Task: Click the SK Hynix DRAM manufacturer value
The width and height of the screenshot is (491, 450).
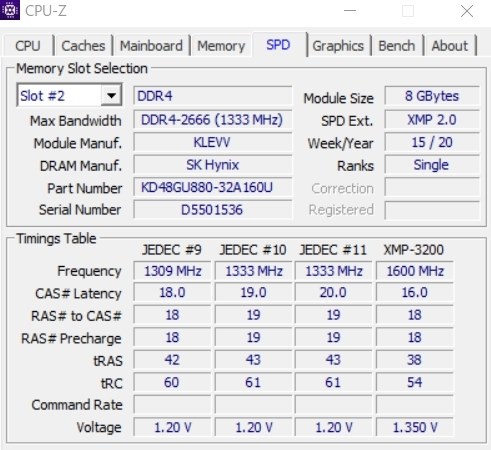Action: (213, 165)
